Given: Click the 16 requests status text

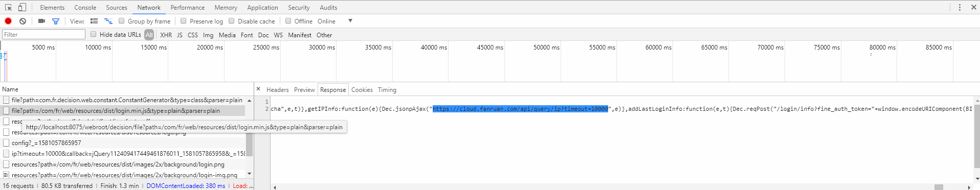Looking at the screenshot, I should 18,186.
